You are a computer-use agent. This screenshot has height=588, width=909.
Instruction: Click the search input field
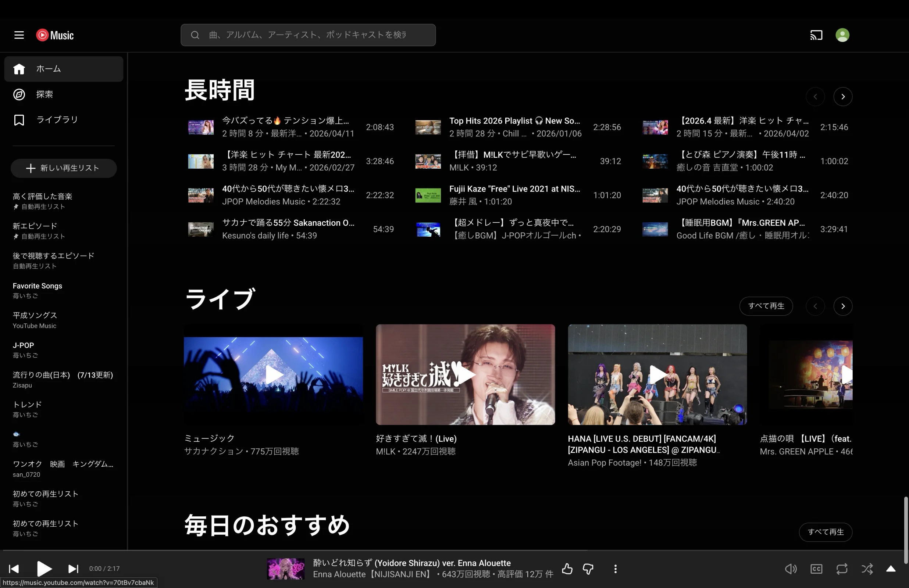point(308,35)
